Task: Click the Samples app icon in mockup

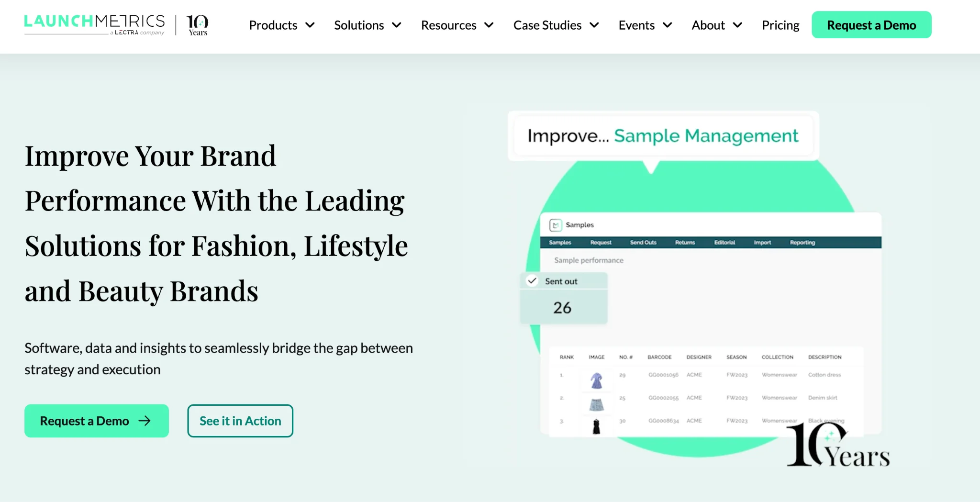Action: (556, 225)
